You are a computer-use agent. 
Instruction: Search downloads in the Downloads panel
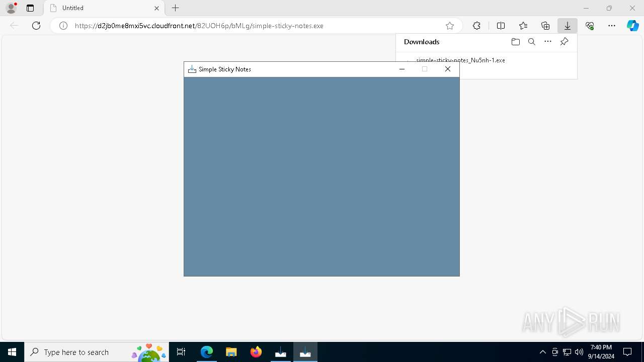tap(532, 42)
